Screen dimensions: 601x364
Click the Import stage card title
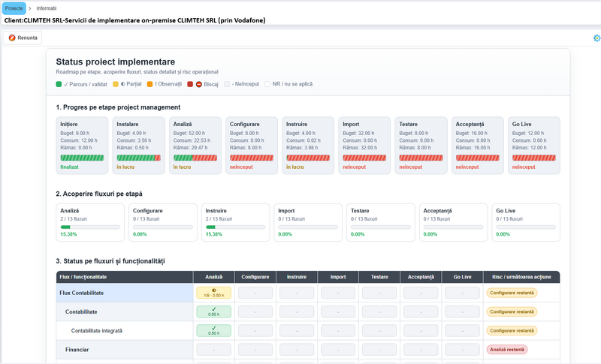(351, 124)
